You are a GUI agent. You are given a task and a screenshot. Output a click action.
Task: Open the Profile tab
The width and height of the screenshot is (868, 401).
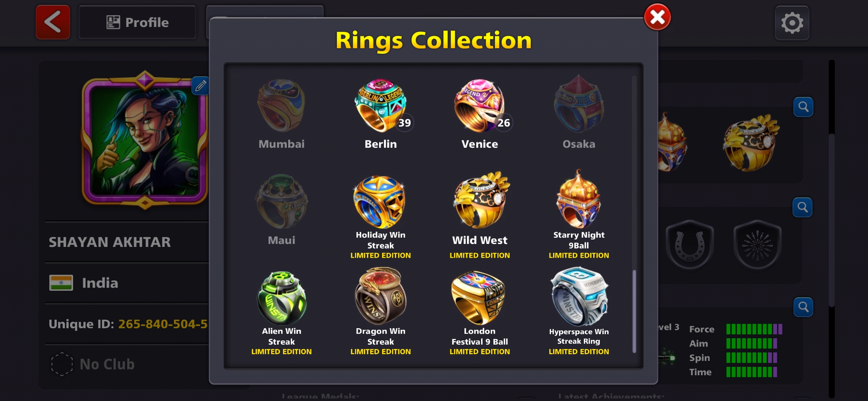[137, 22]
